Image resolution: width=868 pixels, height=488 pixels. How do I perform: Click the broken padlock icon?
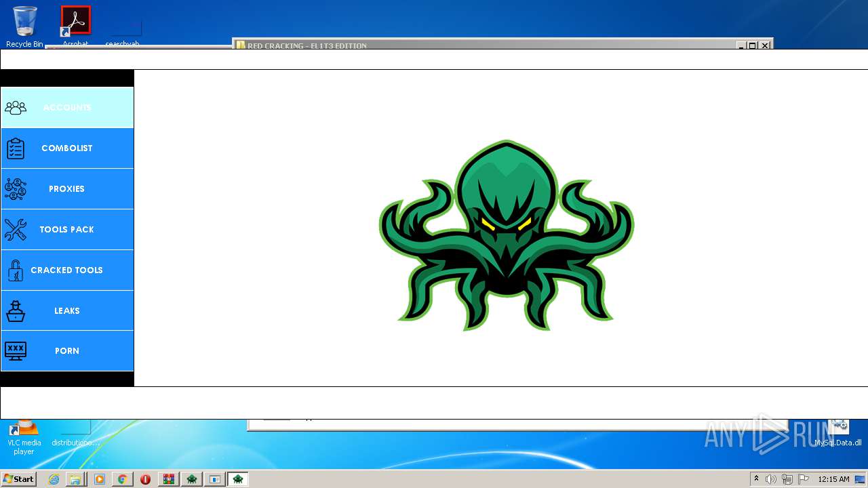pyautogui.click(x=16, y=270)
